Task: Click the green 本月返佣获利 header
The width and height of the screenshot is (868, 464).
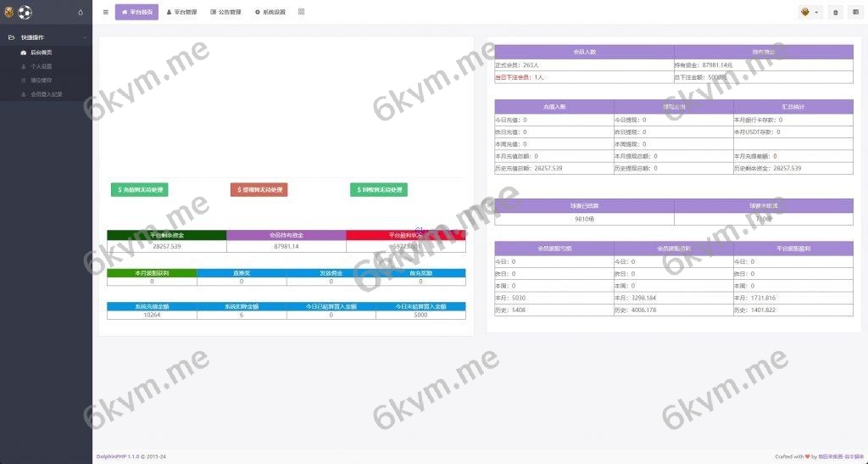Action: click(x=152, y=273)
